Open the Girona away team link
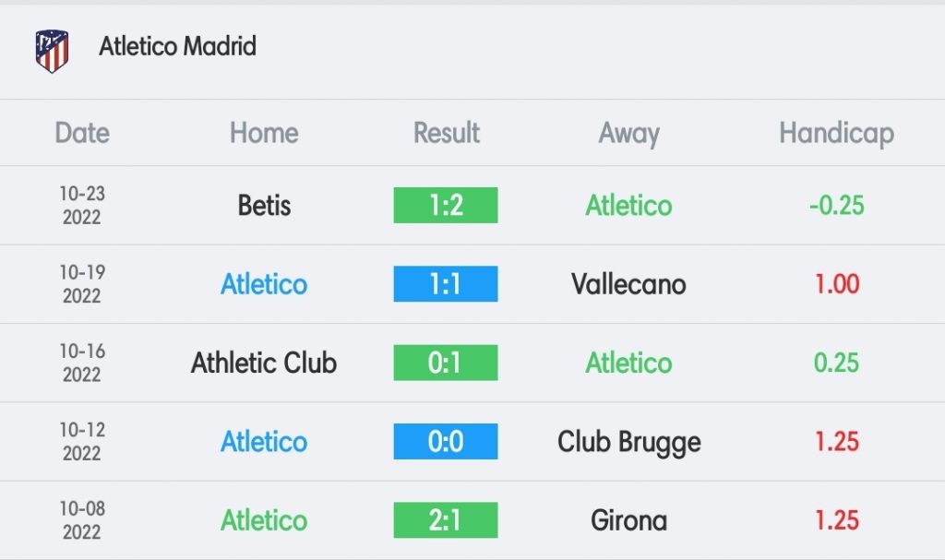945x560 pixels. tap(628, 520)
